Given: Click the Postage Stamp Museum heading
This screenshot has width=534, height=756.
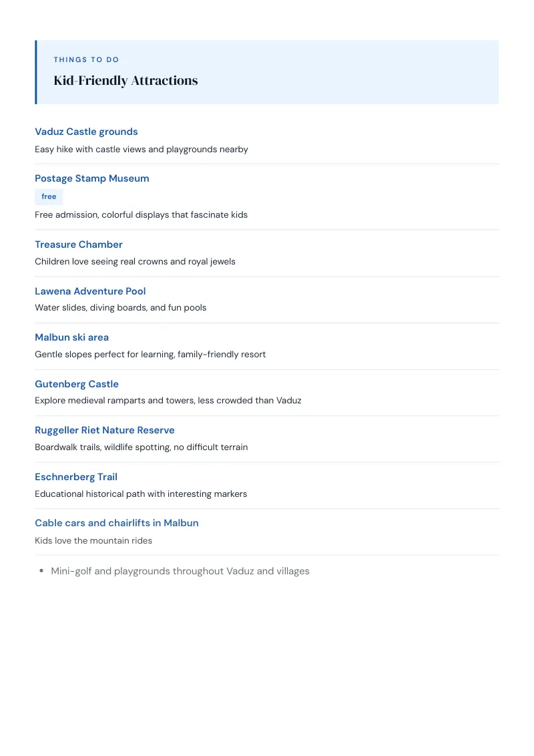Looking at the screenshot, I should 92,178.
